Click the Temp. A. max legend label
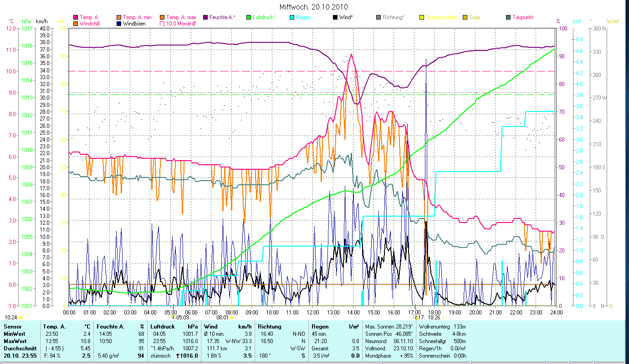This screenshot has height=364, width=629. pos(181,17)
